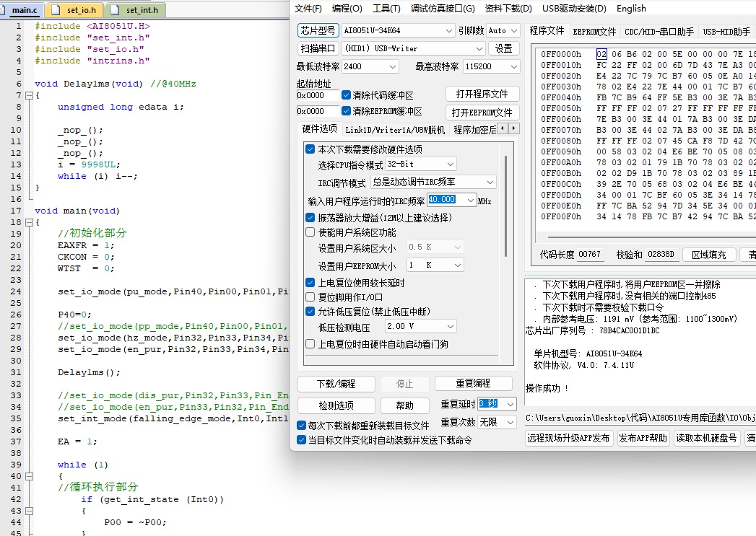Click the left arrow of hardware tabs
756x536 pixels.
click(x=503, y=128)
